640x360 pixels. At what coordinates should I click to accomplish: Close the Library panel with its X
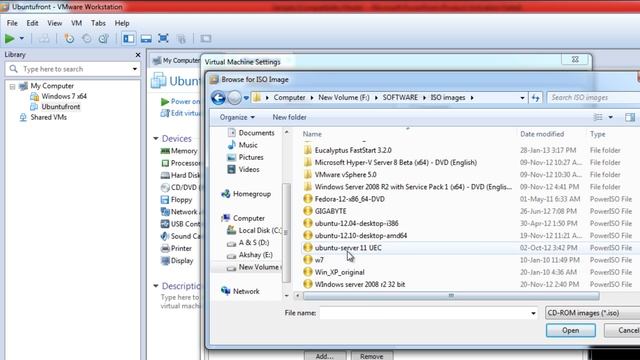click(x=138, y=55)
